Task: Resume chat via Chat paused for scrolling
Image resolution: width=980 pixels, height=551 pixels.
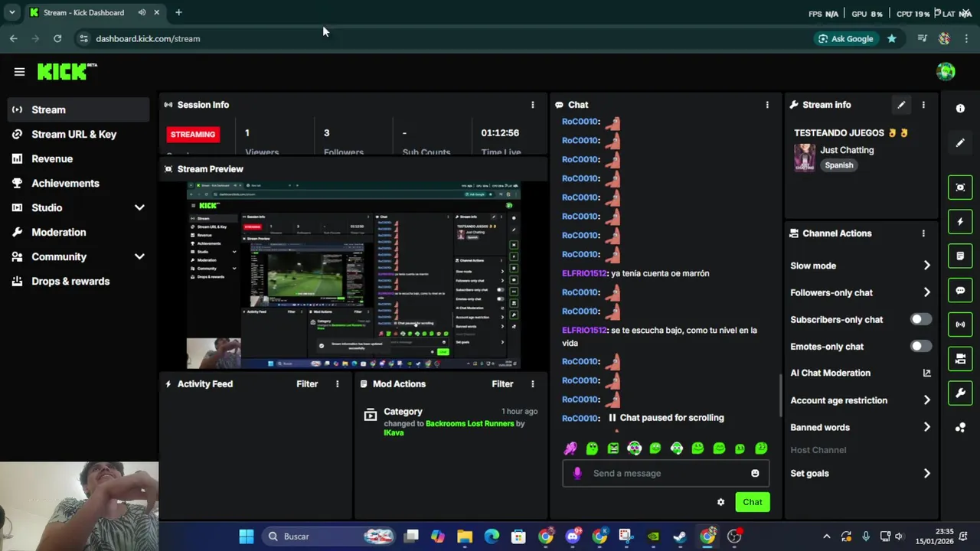Action: point(665,418)
